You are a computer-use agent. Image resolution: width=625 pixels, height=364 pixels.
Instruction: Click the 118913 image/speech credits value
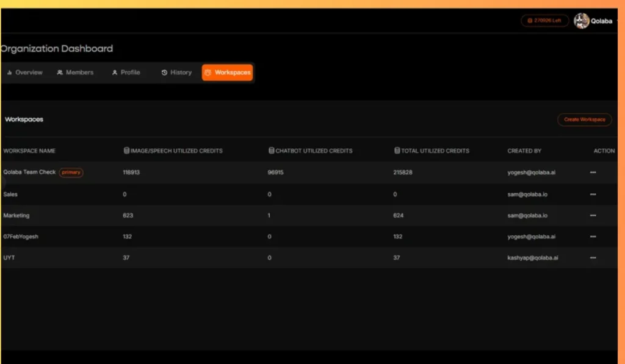(131, 173)
